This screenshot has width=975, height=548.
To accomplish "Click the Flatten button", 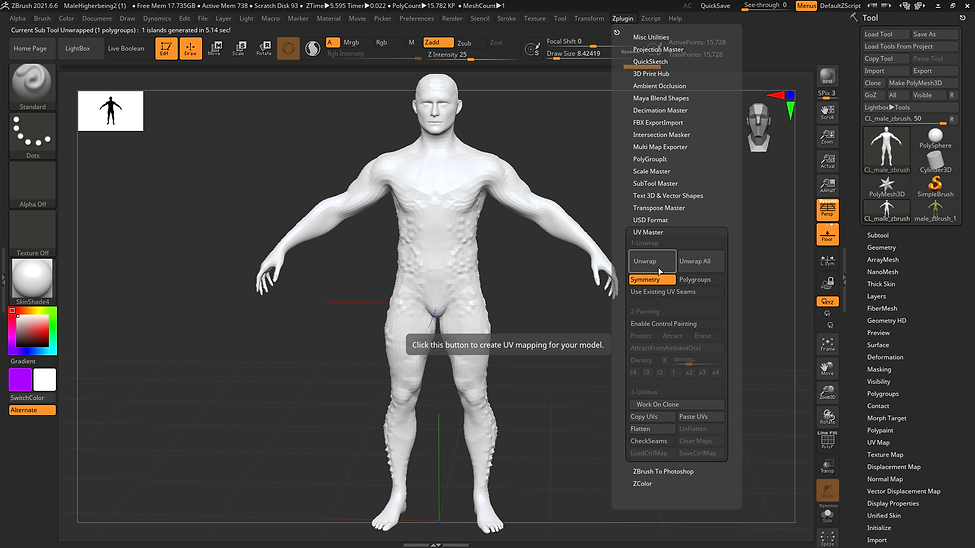I will pyautogui.click(x=652, y=429).
